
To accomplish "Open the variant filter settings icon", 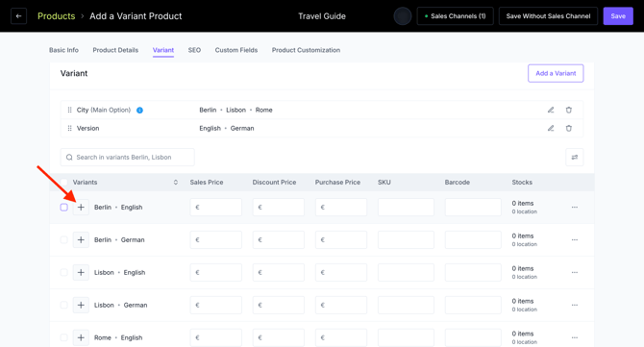I will pyautogui.click(x=575, y=158).
